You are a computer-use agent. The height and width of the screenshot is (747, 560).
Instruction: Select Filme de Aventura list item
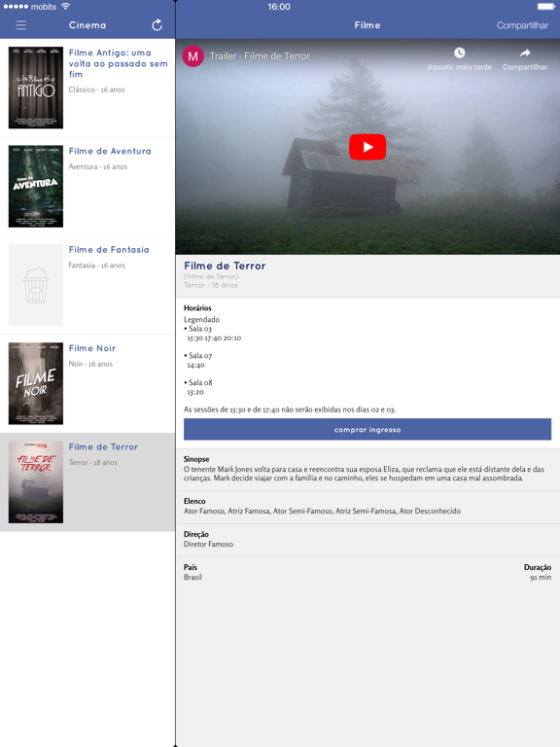coord(87,187)
